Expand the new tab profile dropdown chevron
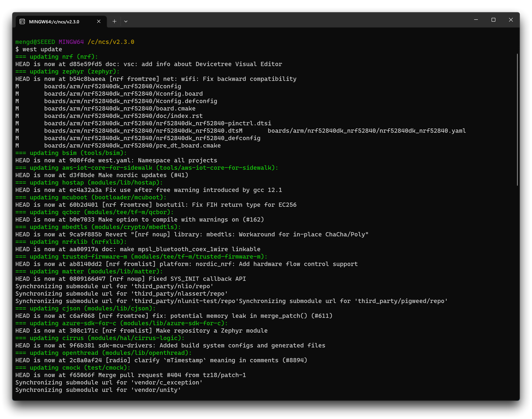Image resolution: width=532 pixels, height=419 pixels. tap(126, 21)
